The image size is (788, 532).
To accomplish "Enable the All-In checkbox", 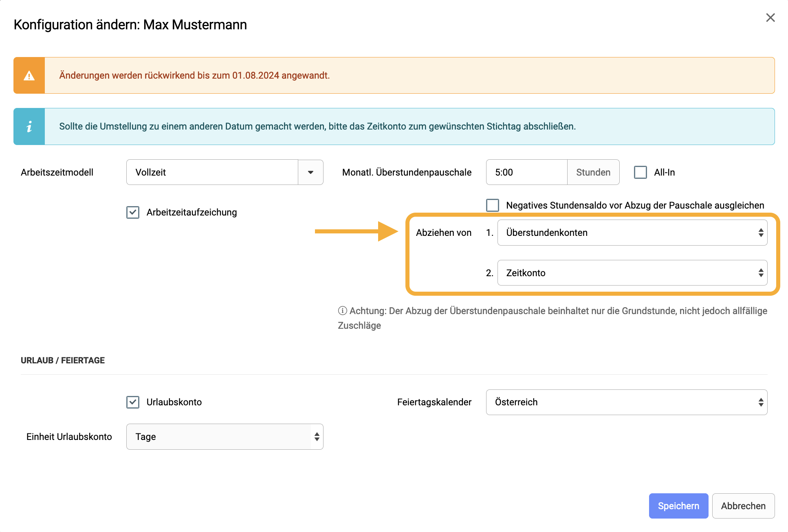I will pos(640,172).
